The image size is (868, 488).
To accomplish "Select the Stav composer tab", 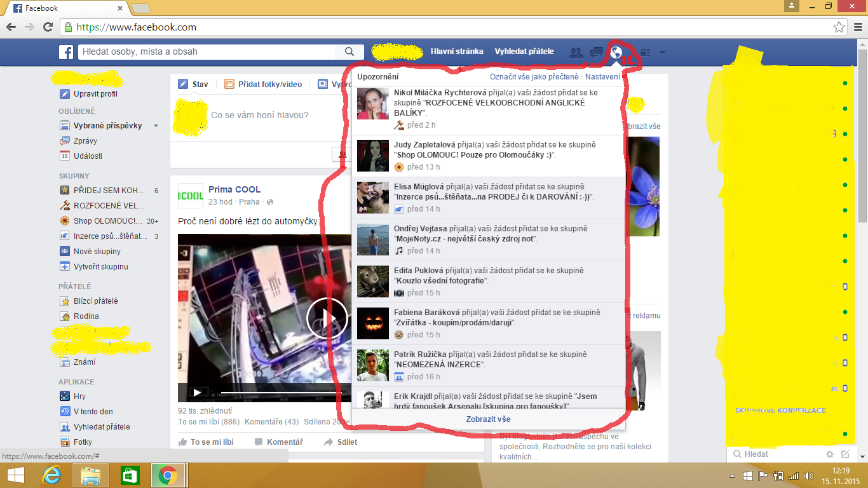I will [x=193, y=84].
